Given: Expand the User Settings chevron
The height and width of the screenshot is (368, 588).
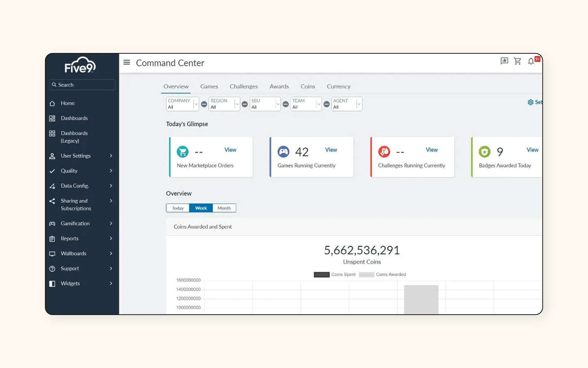Looking at the screenshot, I should tap(111, 156).
